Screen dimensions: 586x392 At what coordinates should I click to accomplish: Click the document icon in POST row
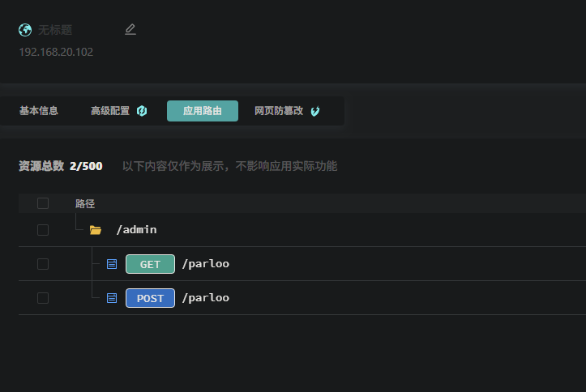112,298
